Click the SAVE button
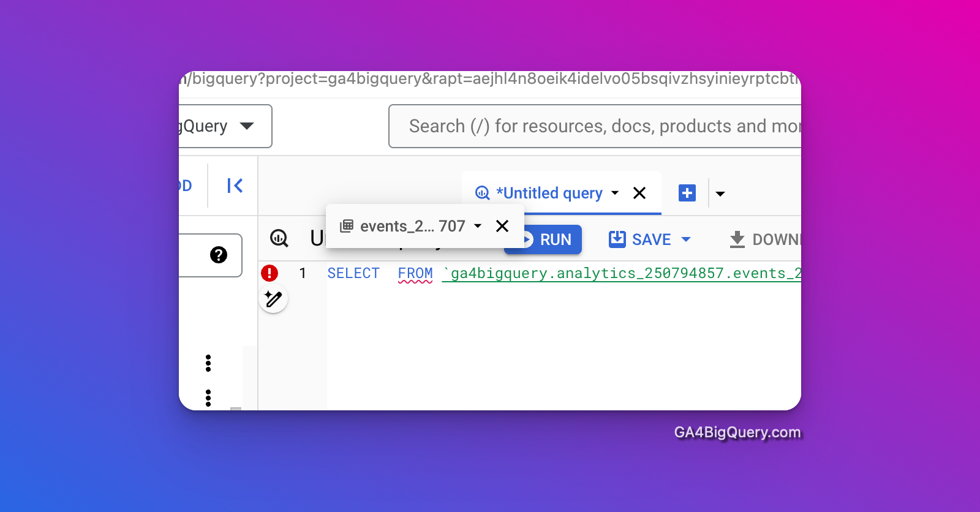Viewport: 980px width, 512px height. coord(640,239)
